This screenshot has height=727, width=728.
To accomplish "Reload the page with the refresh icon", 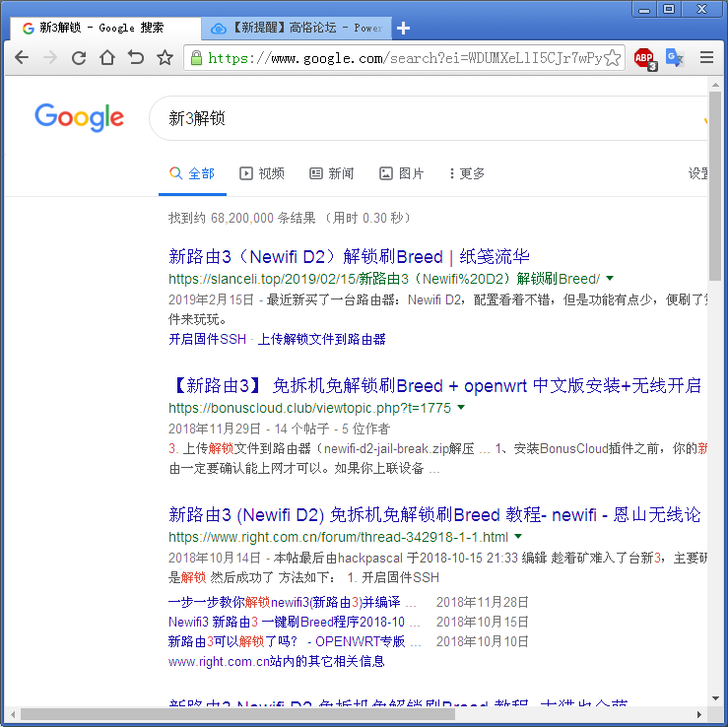I will pos(79,57).
